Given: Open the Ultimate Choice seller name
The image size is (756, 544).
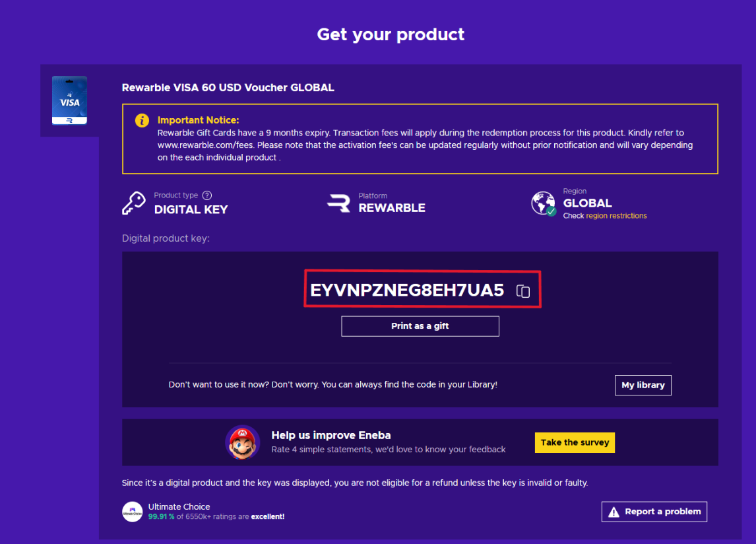Looking at the screenshot, I should pos(179,506).
